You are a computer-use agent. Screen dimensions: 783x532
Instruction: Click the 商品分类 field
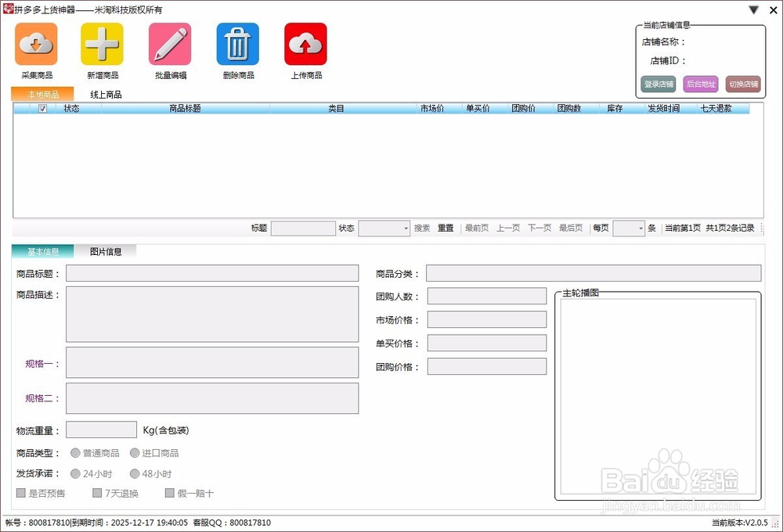[594, 273]
